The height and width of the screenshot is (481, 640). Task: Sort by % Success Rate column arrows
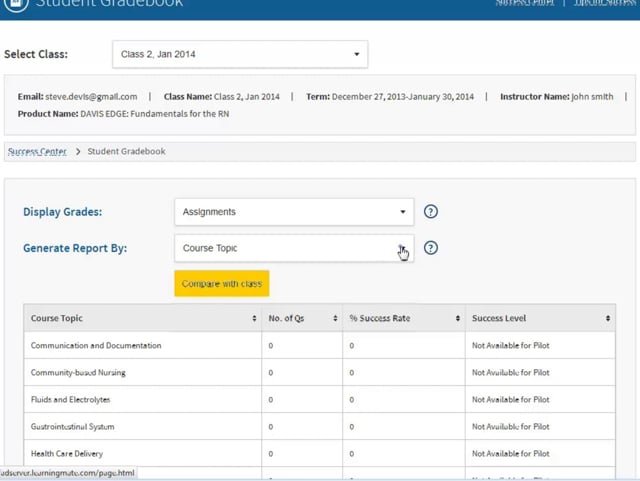point(458,318)
